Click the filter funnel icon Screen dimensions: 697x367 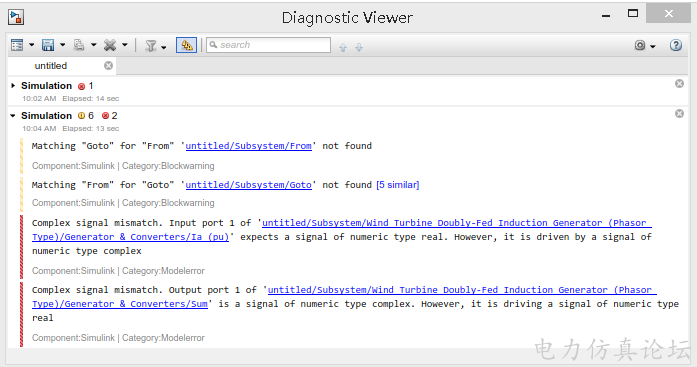coord(151,46)
